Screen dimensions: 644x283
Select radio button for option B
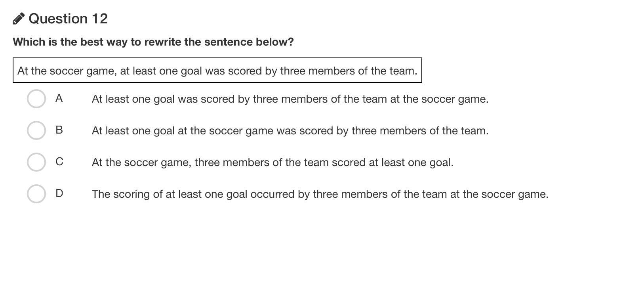(x=36, y=130)
